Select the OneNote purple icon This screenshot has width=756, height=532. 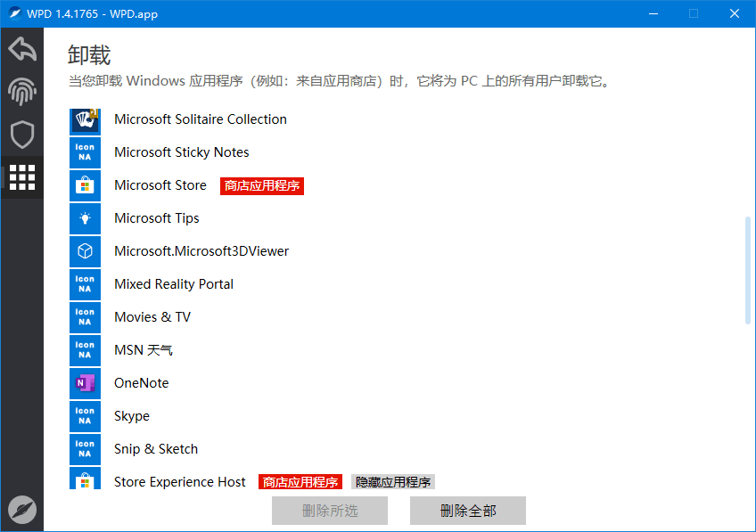click(85, 383)
